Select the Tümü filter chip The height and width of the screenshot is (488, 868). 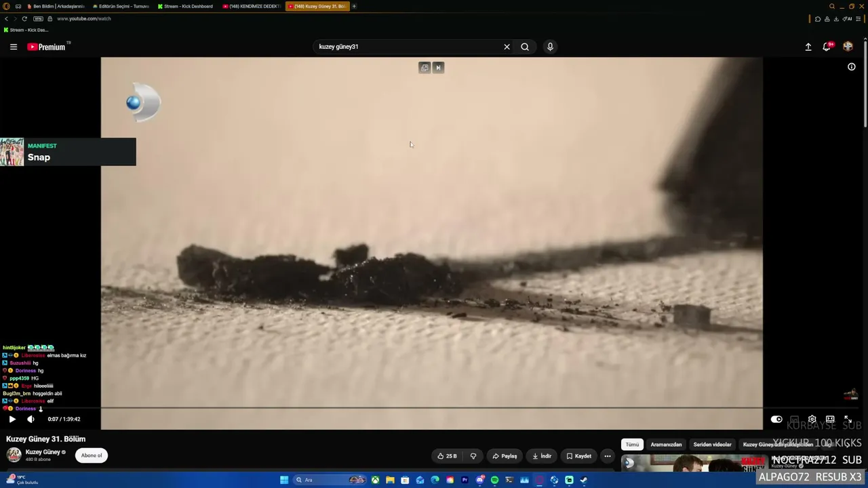point(632,445)
